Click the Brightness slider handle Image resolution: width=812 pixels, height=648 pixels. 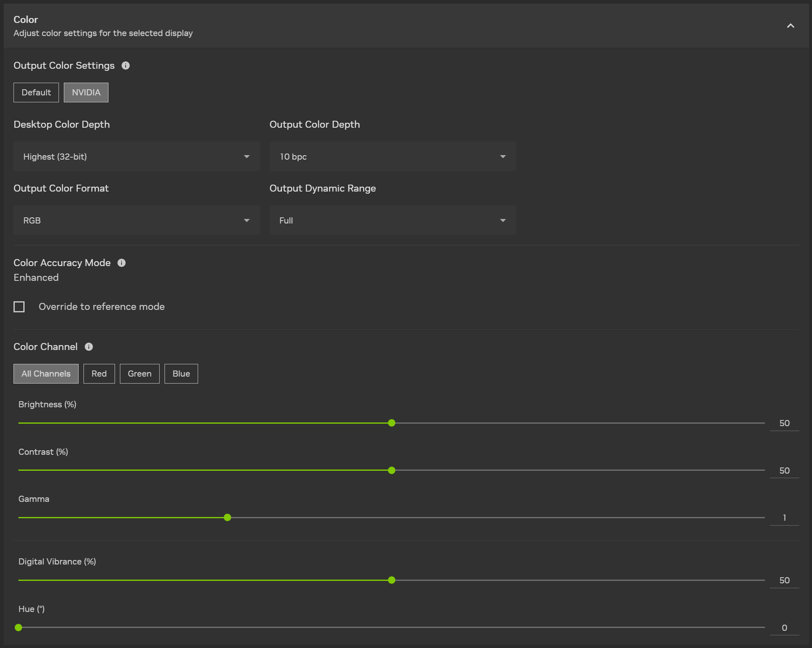pyautogui.click(x=392, y=423)
